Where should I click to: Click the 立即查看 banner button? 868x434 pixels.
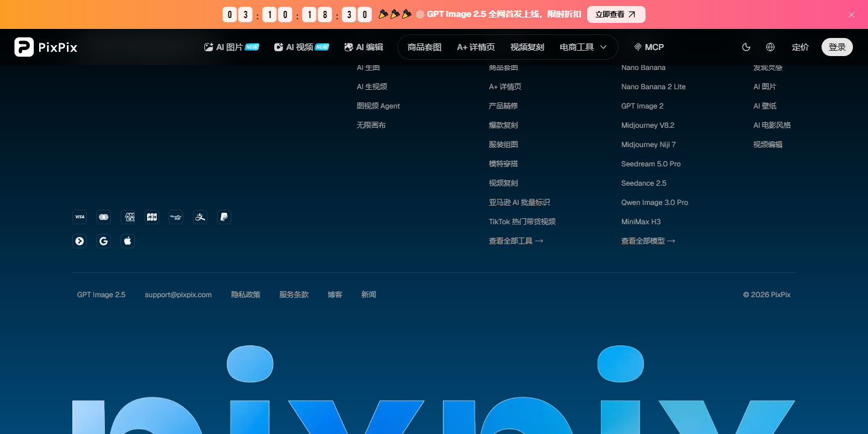tap(616, 14)
